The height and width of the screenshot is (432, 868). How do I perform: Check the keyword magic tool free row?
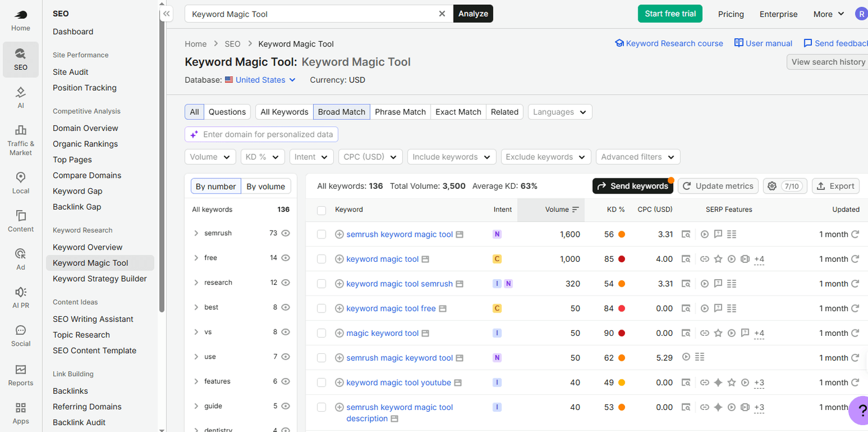point(322,309)
